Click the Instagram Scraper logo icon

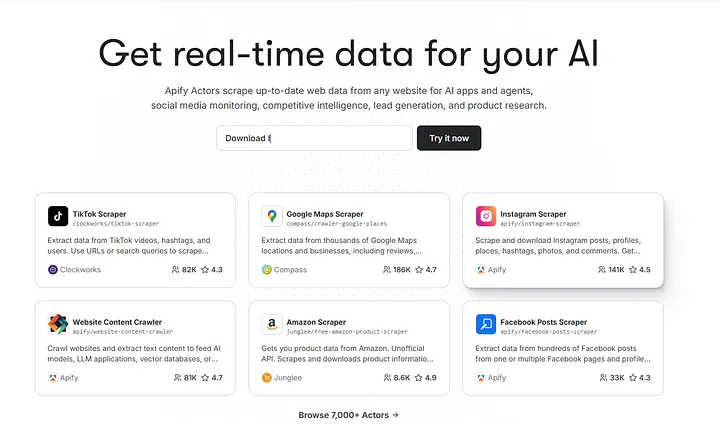tap(486, 216)
